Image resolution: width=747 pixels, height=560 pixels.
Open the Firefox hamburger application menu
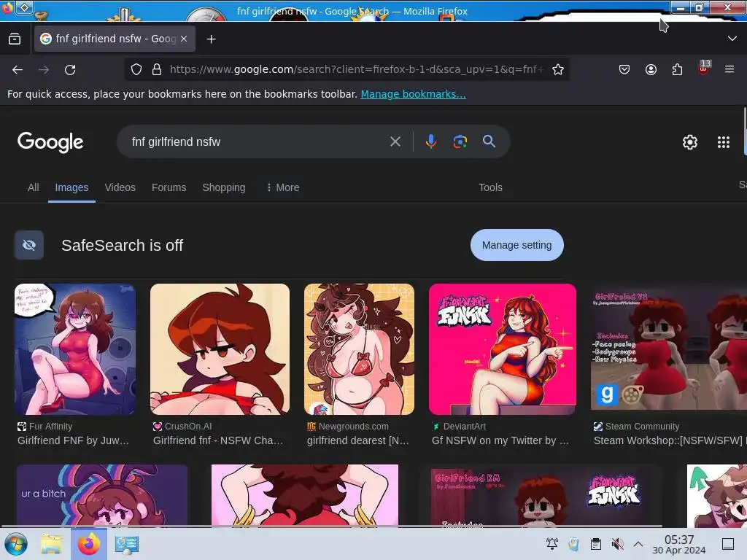(x=729, y=69)
